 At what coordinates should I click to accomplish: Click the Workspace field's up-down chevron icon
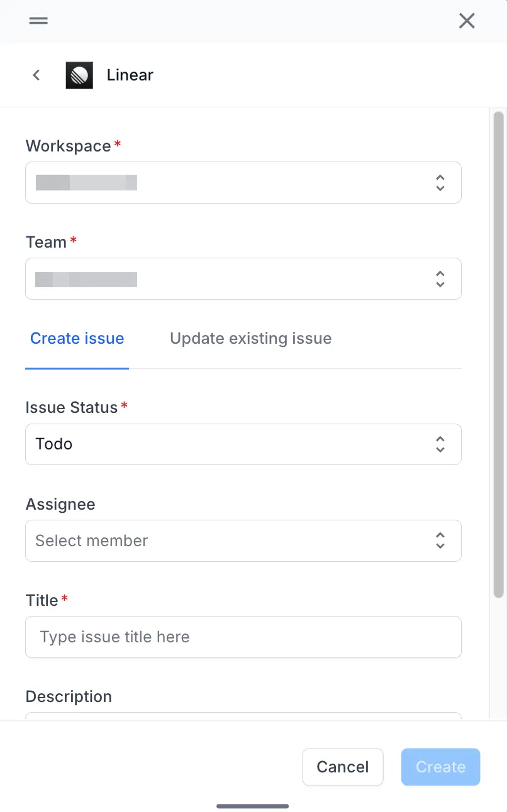440,183
